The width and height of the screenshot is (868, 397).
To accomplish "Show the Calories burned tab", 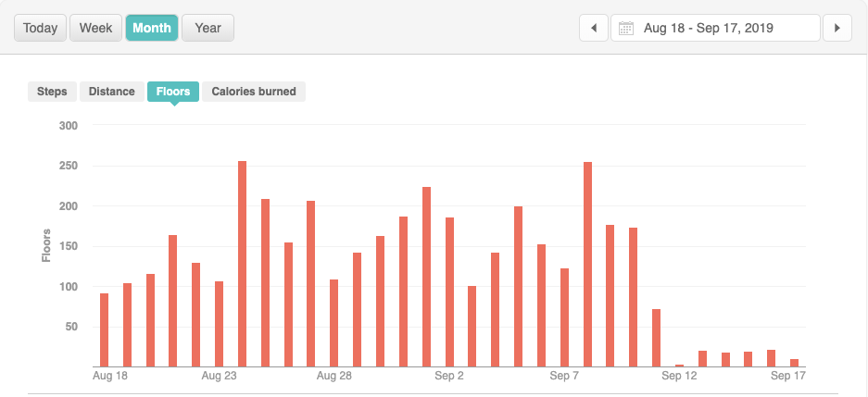I will pos(254,92).
